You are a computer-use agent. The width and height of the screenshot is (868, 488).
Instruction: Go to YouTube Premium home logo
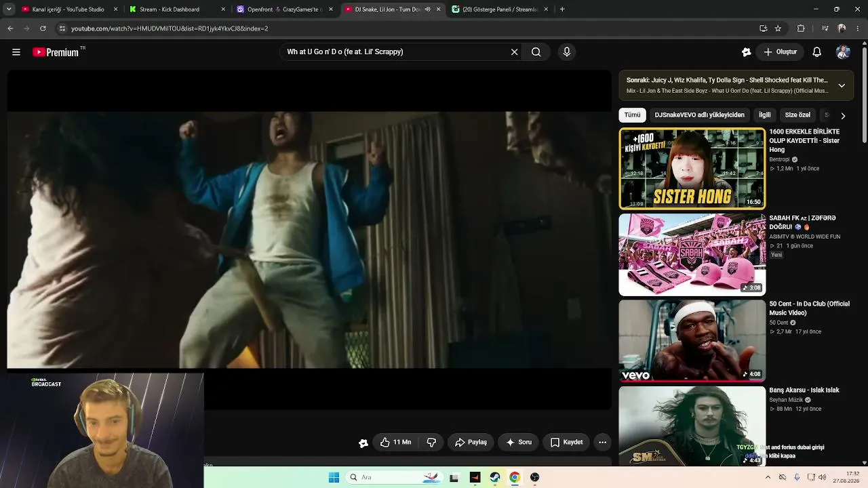[x=56, y=52]
